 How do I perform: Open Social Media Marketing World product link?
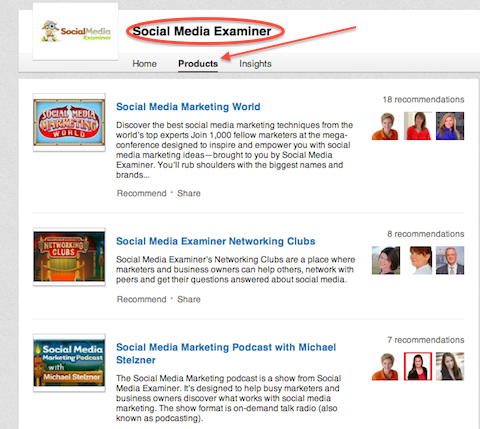[188, 107]
